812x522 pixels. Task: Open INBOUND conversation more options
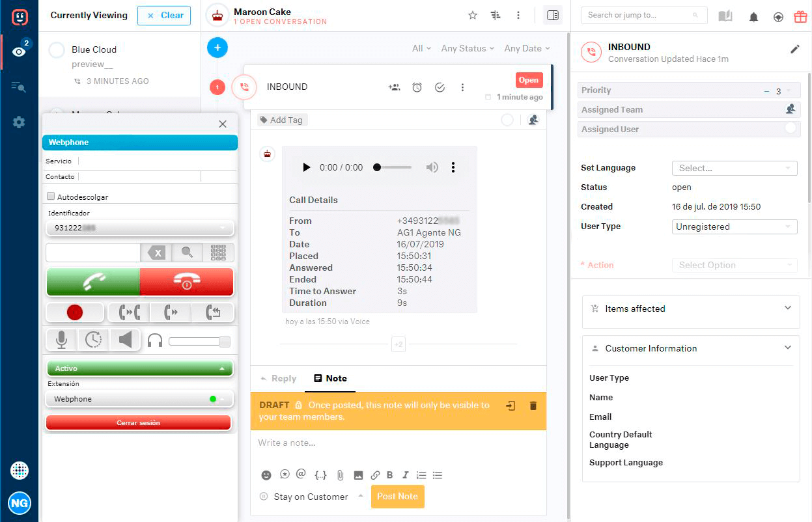pyautogui.click(x=462, y=87)
